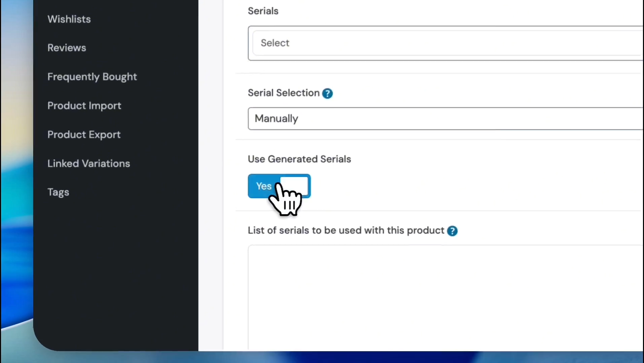Click the Serials field label
The image size is (644, 363).
click(263, 11)
